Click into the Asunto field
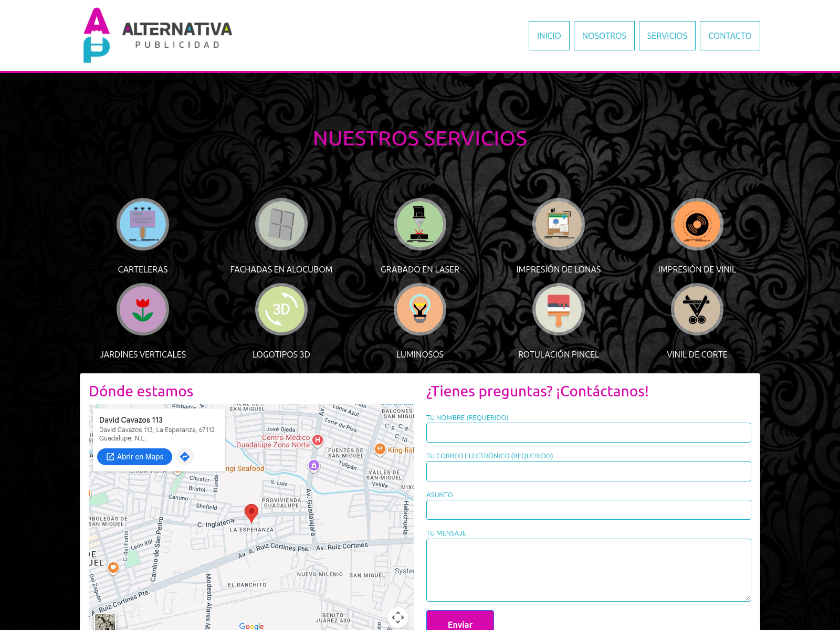The height and width of the screenshot is (630, 840). click(589, 510)
